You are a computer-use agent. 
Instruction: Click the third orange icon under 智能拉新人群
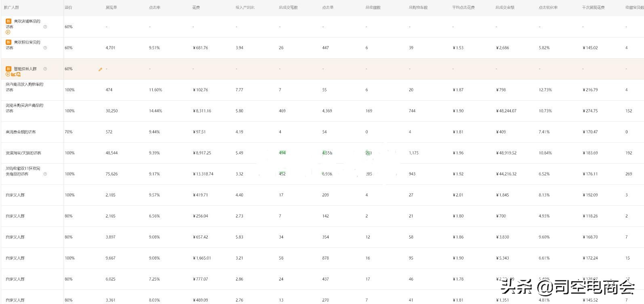(x=19, y=74)
